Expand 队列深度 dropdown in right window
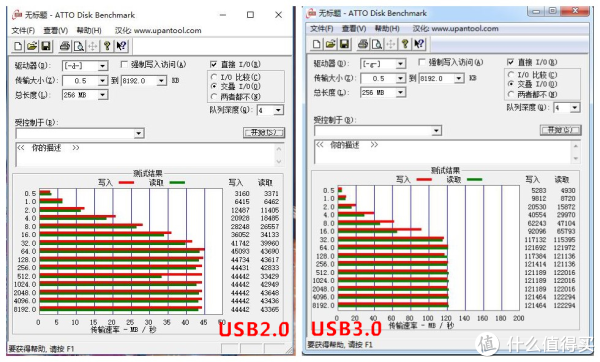Screen dimensions: 600x362 pyautogui.click(x=574, y=108)
